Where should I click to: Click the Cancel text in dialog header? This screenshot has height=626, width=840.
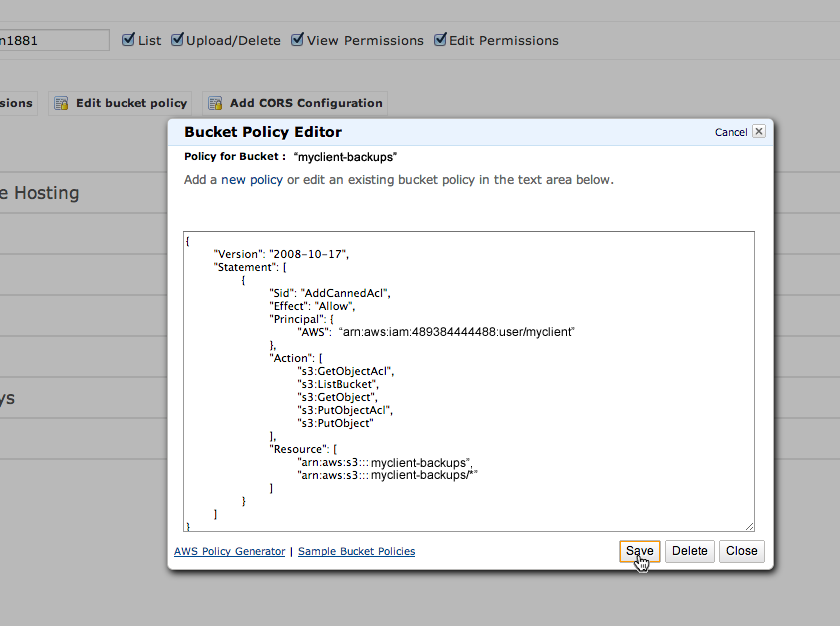[731, 132]
